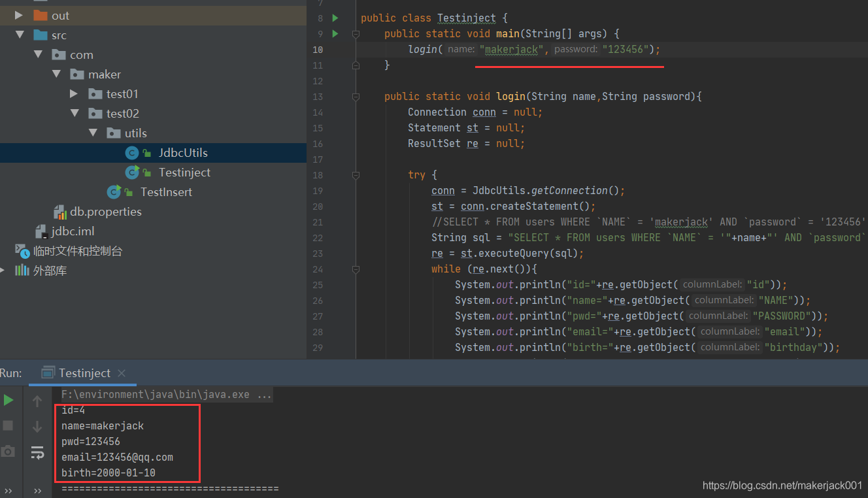Select Testinject class in project tree

(184, 172)
